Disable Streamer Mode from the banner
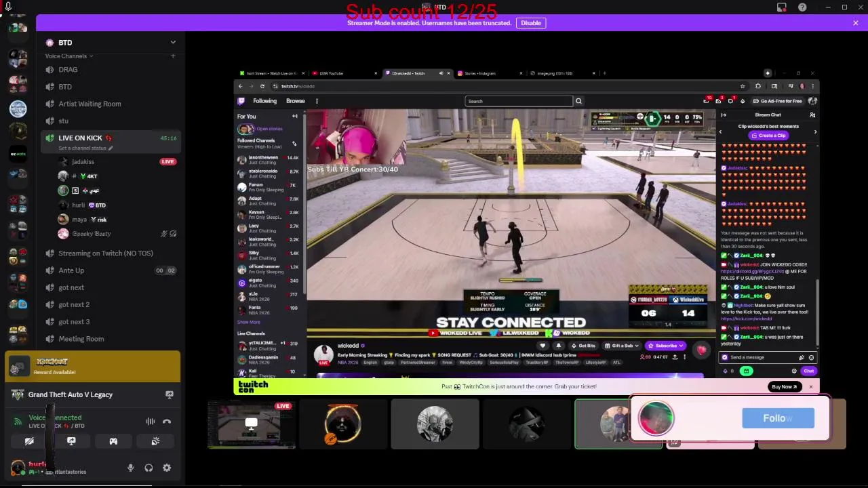The height and width of the screenshot is (488, 868). point(531,23)
